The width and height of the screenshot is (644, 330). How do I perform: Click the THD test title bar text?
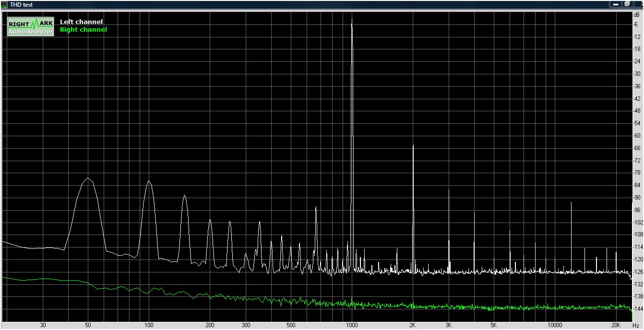click(x=22, y=4)
